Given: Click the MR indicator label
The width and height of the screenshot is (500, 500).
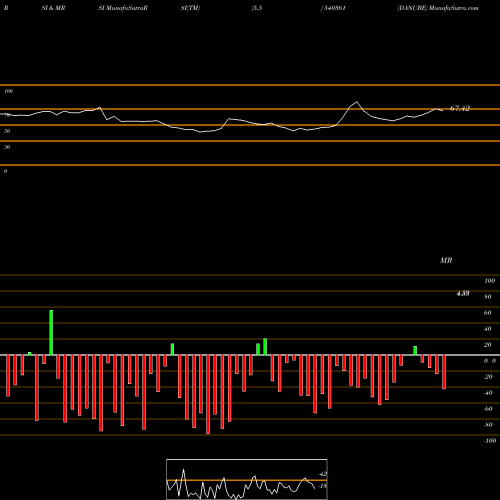Looking at the screenshot, I should [x=446, y=260].
